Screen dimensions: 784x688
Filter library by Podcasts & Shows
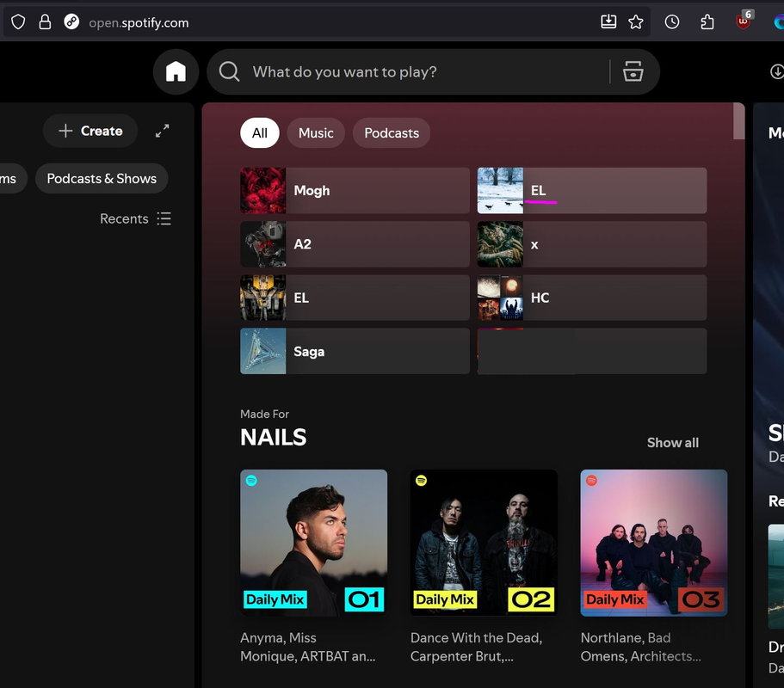[x=102, y=178]
